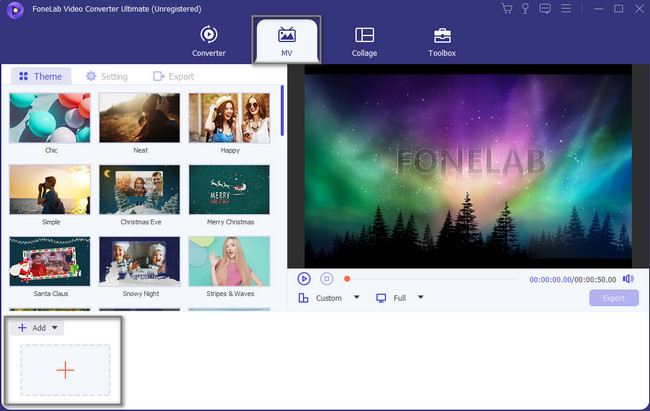Screen dimensions: 650x411
Task: Select the MV tab
Action: (x=286, y=41)
